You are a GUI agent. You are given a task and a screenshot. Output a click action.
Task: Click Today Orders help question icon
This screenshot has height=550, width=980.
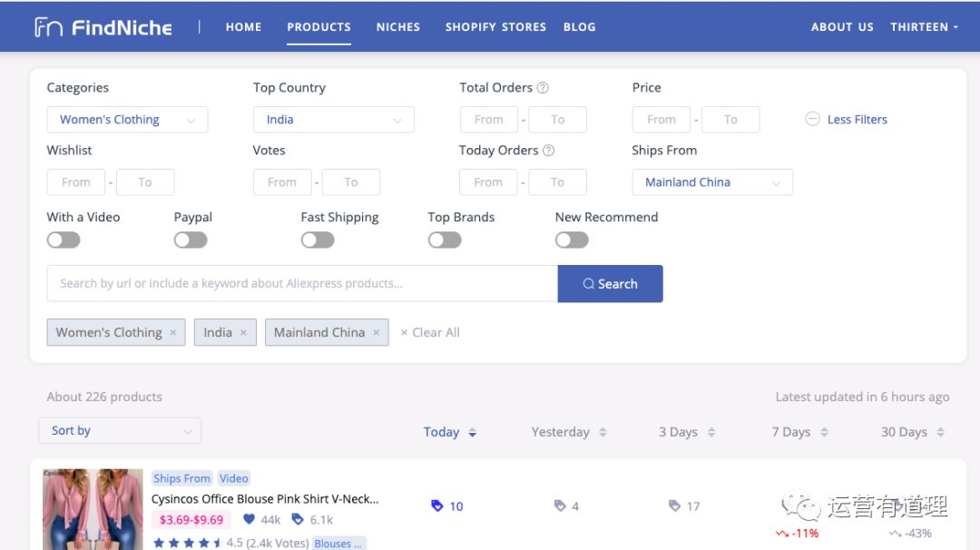549,150
